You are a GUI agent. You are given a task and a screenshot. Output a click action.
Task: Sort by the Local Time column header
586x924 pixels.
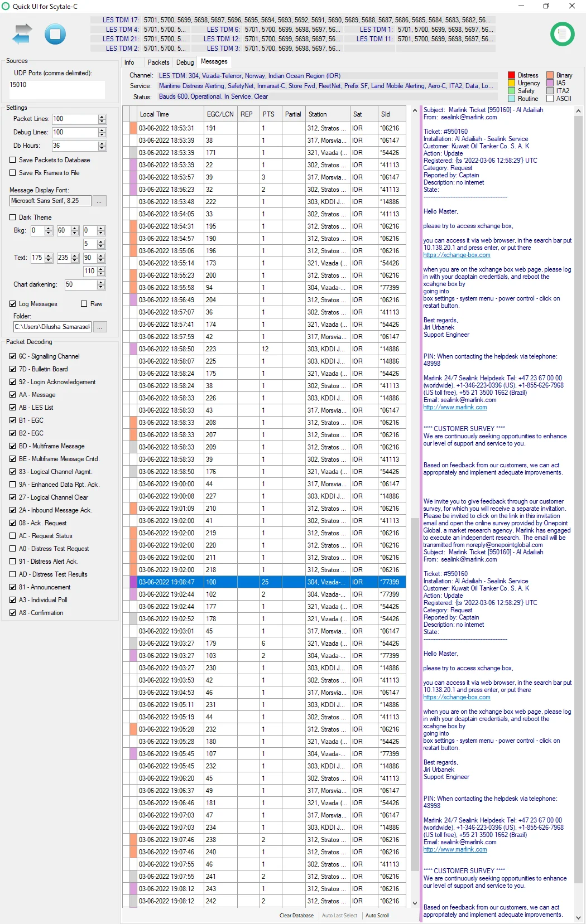click(x=170, y=114)
